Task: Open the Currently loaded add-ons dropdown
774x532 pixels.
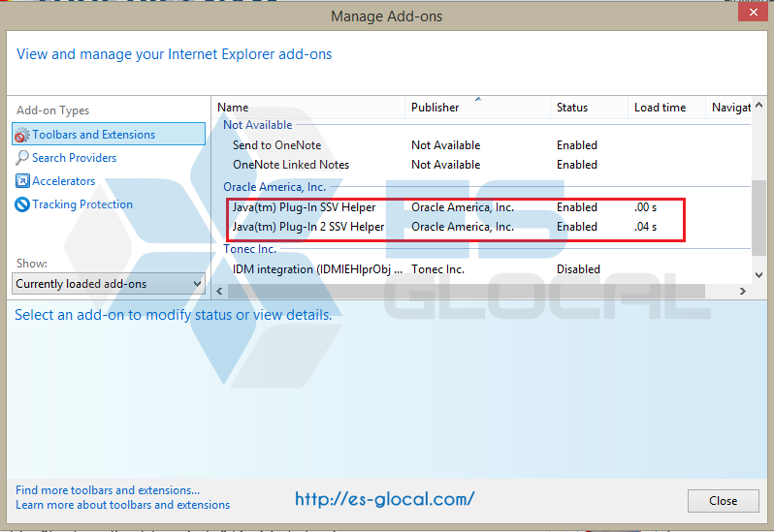Action: 108,284
